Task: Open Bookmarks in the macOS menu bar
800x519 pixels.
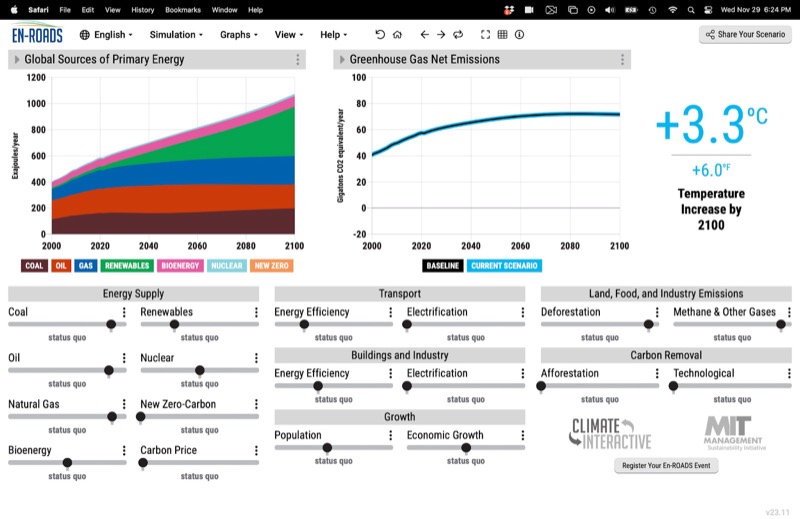Action: click(x=184, y=9)
